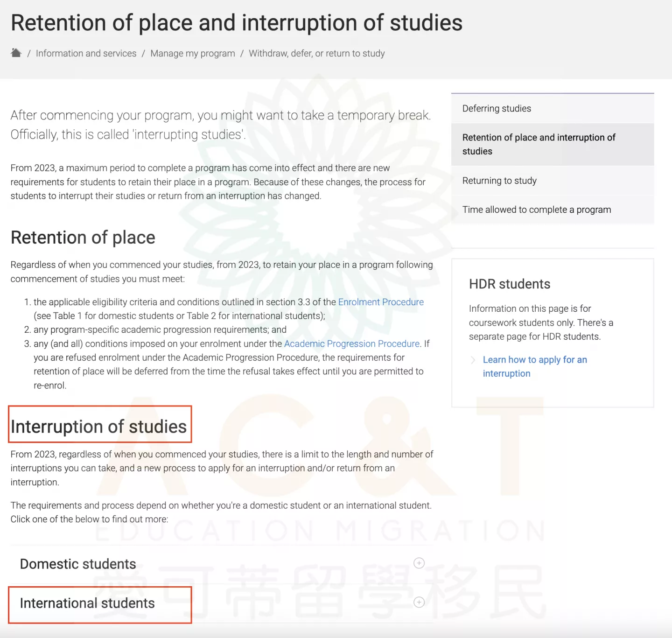This screenshot has height=638, width=672.
Task: Select Retention of place and interruption of studies menu item
Action: [x=553, y=144]
